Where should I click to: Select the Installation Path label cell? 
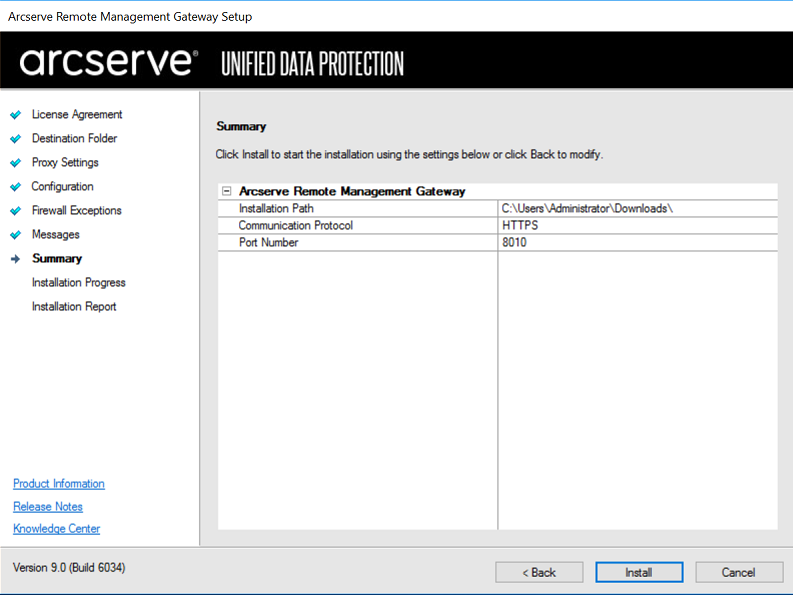358,208
